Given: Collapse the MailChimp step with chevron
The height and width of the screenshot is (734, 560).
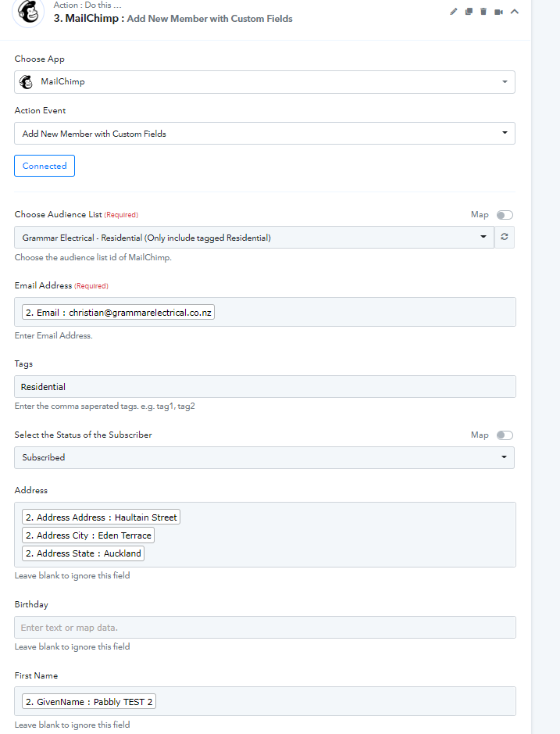Looking at the screenshot, I should click(x=515, y=12).
